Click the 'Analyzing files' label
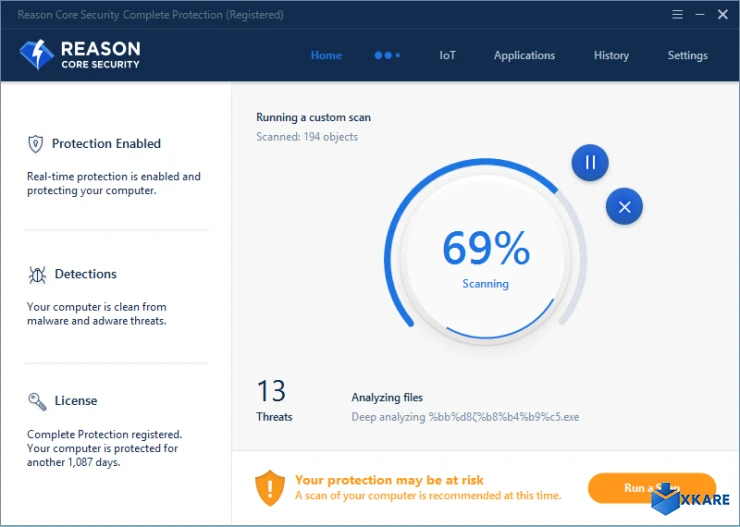This screenshot has height=527, width=740. point(387,397)
